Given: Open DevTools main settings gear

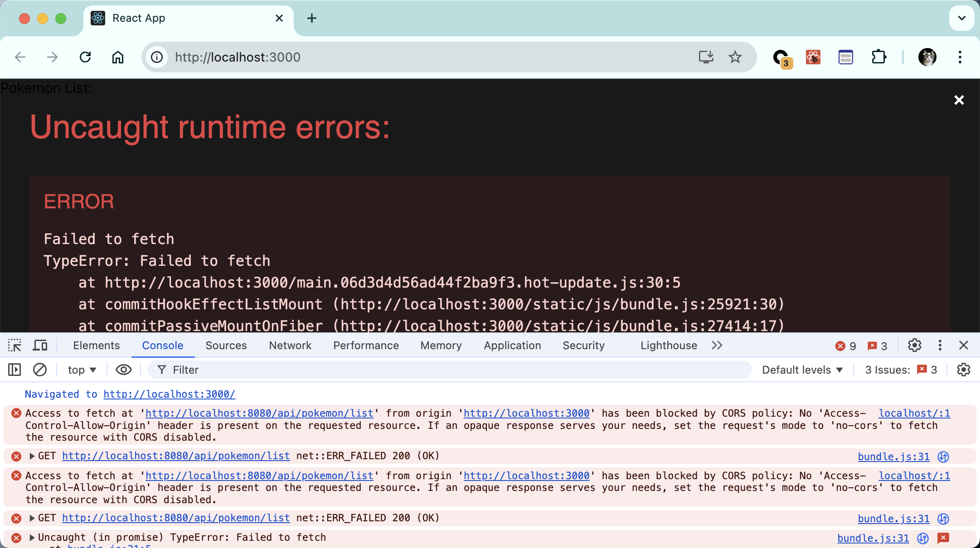Looking at the screenshot, I should click(x=914, y=346).
